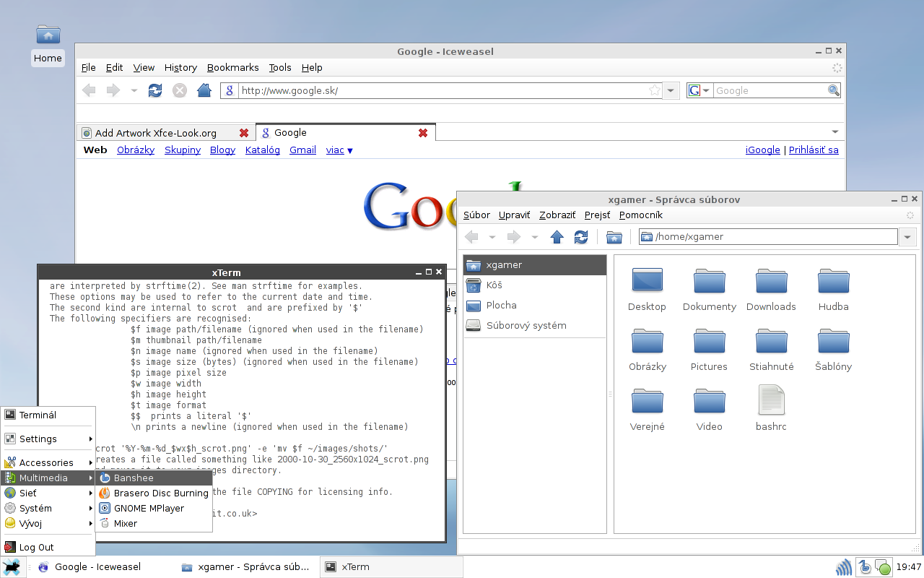
Task: Click Prihlásiť sa link
Action: click(x=814, y=150)
